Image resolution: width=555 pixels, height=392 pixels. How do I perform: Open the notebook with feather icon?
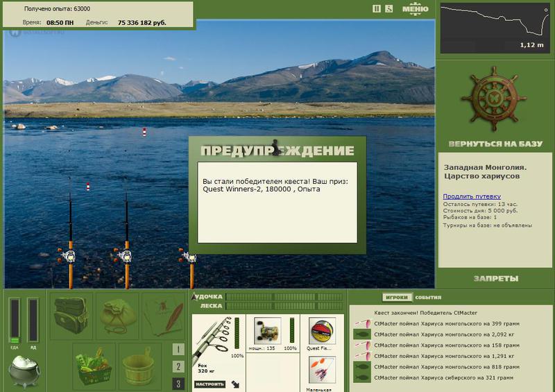pyautogui.click(x=164, y=316)
